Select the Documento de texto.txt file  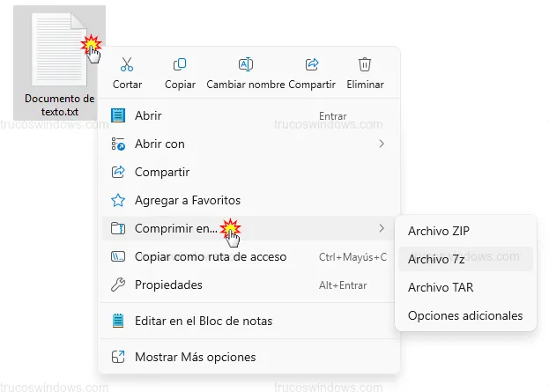coord(59,62)
